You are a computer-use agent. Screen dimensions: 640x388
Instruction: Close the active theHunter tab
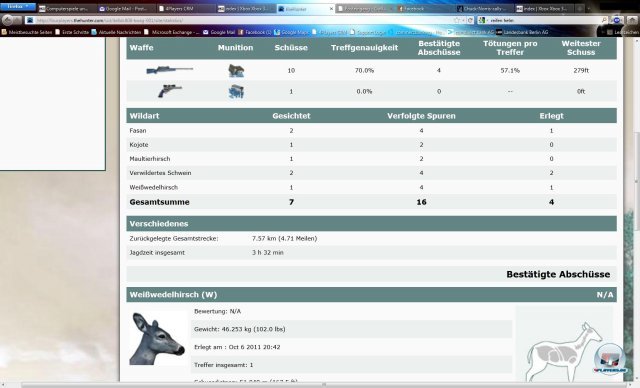[331, 9]
